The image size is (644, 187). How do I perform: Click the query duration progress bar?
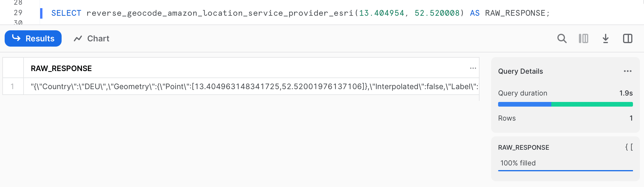tap(565, 104)
